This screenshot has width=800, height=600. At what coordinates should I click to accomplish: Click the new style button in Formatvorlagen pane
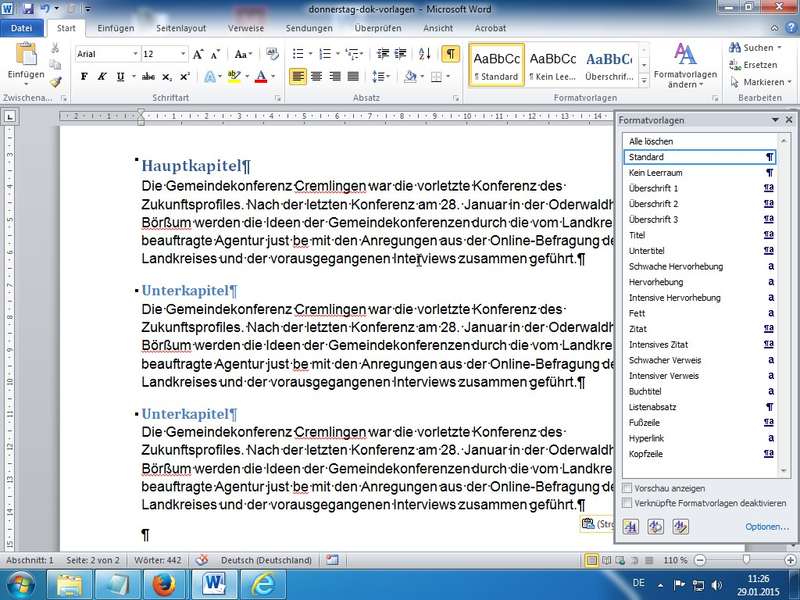tap(631, 526)
